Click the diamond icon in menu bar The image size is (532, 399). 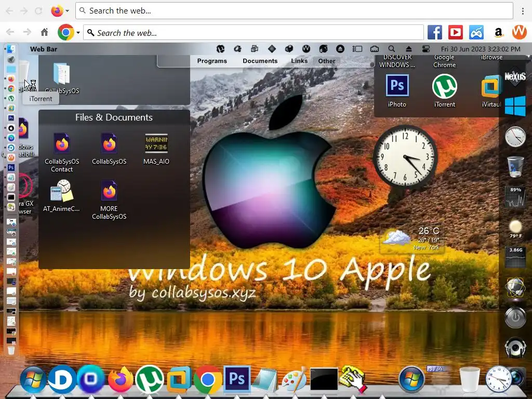click(272, 49)
